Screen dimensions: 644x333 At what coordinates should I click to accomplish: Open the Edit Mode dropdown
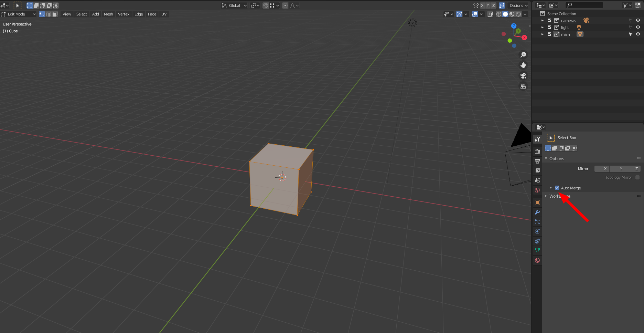(x=19, y=14)
